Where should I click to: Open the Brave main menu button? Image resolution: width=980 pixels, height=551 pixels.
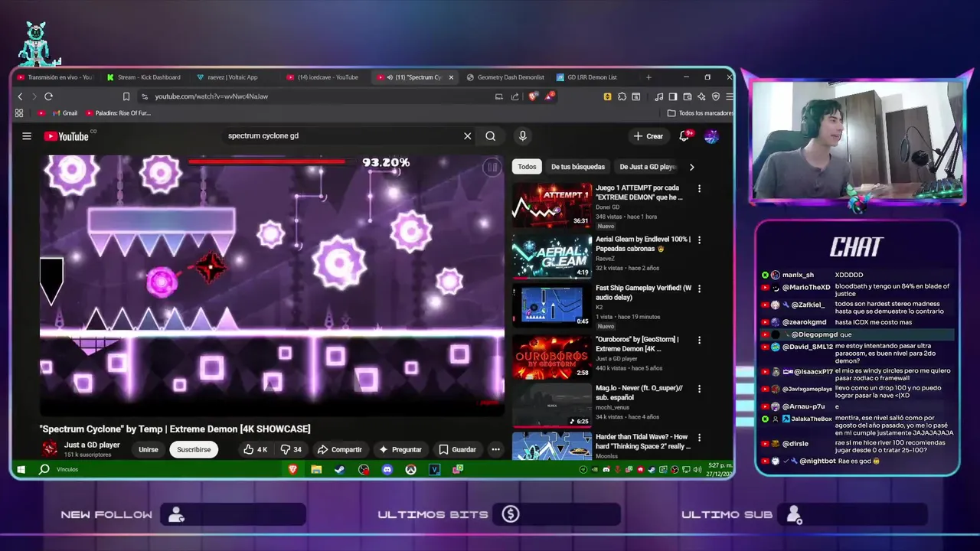click(x=729, y=96)
